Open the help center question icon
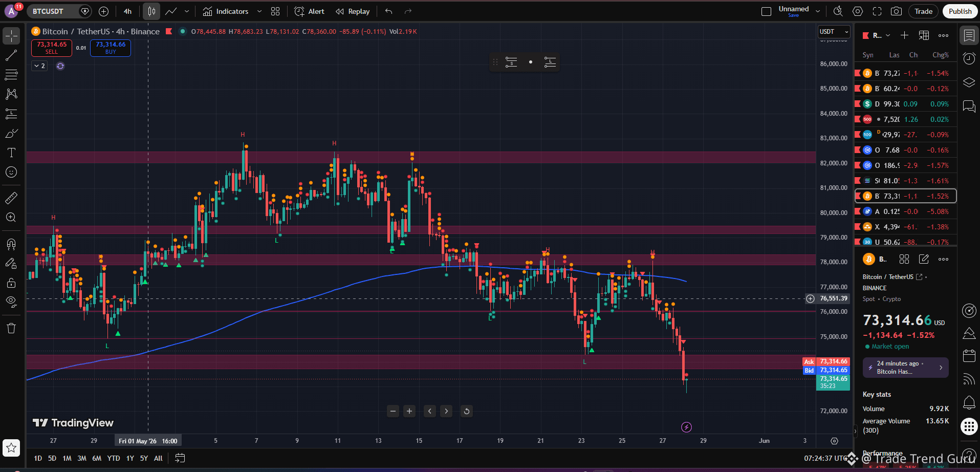Screen dimensions: 980x472 coord(969,455)
